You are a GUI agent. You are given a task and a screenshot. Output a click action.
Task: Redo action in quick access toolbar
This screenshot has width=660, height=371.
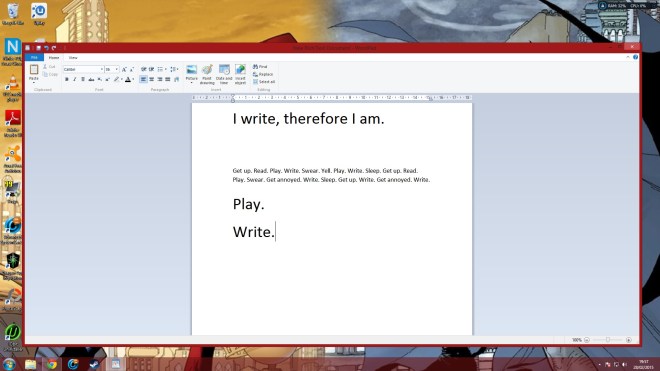[x=54, y=48]
